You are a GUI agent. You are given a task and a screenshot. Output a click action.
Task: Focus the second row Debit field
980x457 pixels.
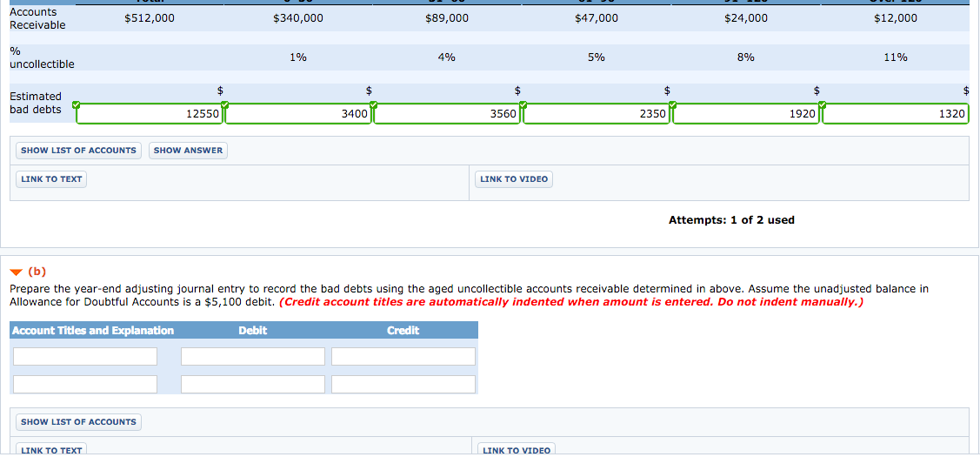[x=253, y=385]
